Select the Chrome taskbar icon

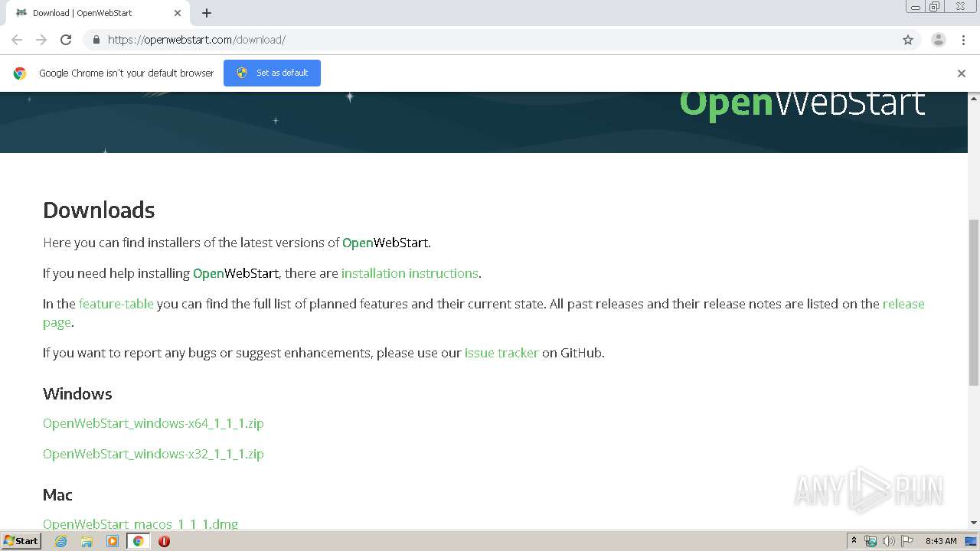coord(138,541)
